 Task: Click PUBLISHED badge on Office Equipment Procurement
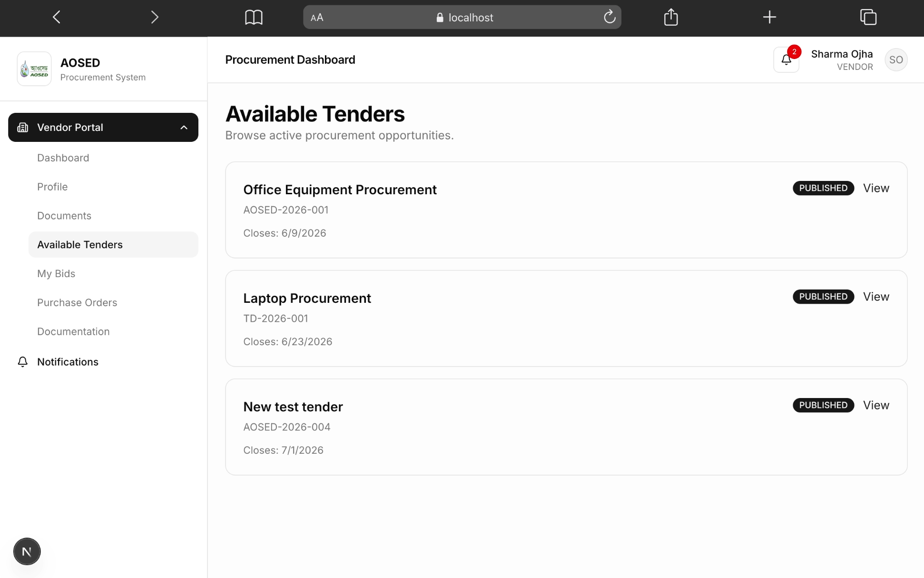click(823, 189)
